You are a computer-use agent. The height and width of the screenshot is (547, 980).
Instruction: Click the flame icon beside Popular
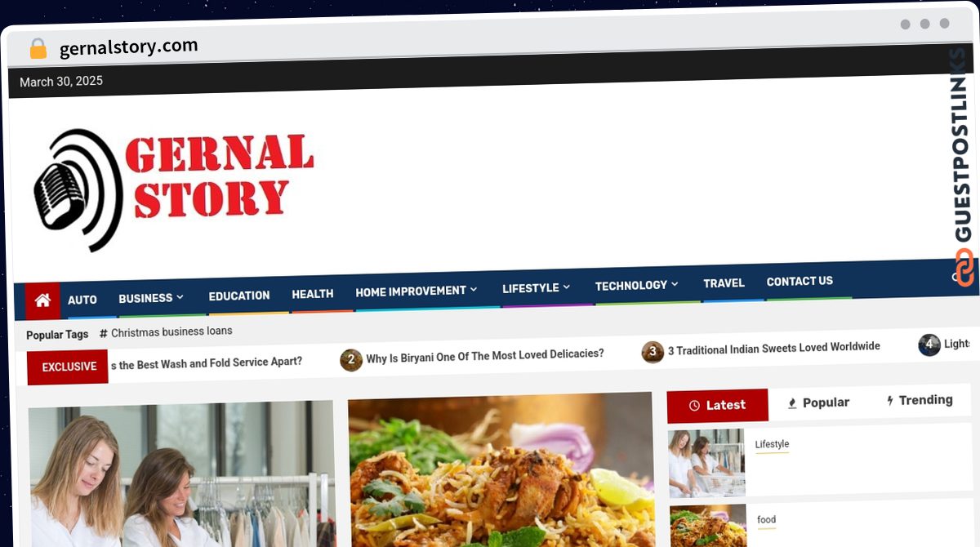791,403
